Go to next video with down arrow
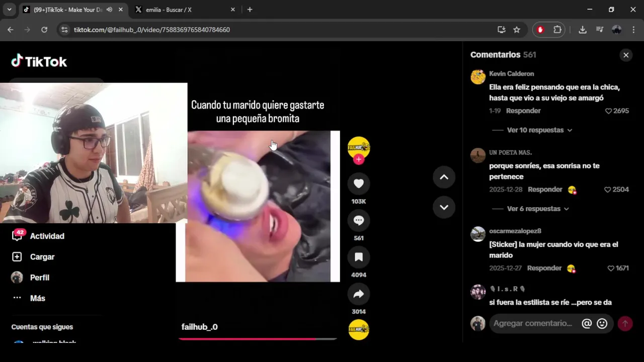 pos(444,207)
